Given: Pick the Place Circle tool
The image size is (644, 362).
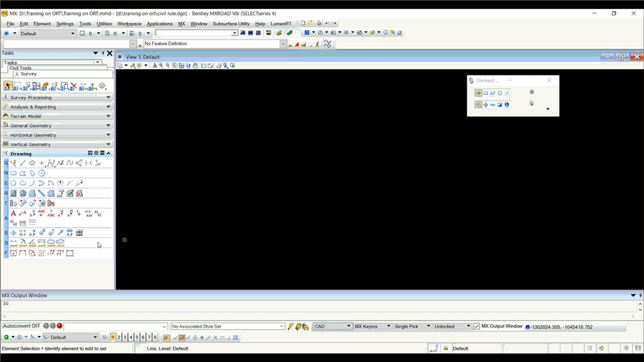Looking at the screenshot, I should (x=14, y=183).
